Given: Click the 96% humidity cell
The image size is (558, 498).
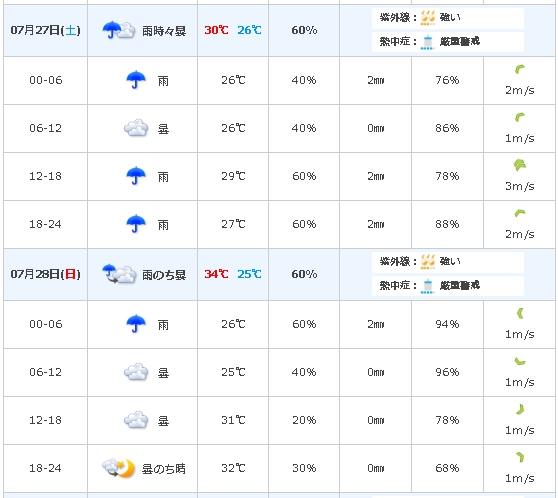Looking at the screenshot, I should pyautogui.click(x=447, y=372).
